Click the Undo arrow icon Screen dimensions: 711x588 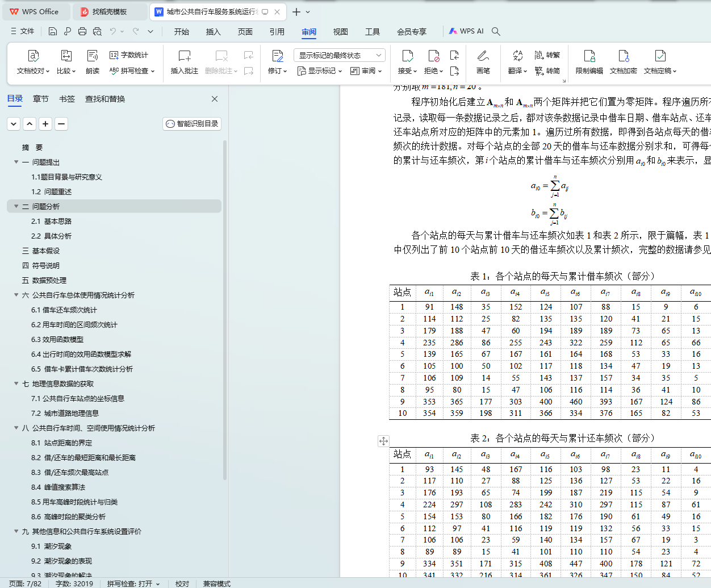pos(113,31)
